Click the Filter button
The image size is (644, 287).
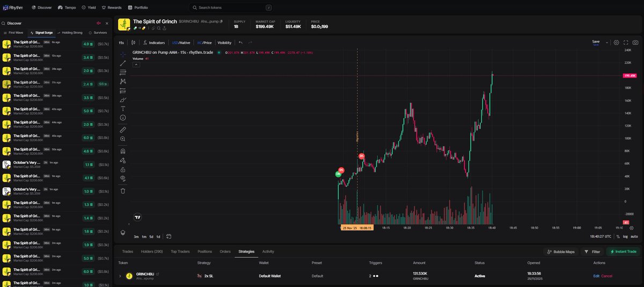tap(592, 252)
